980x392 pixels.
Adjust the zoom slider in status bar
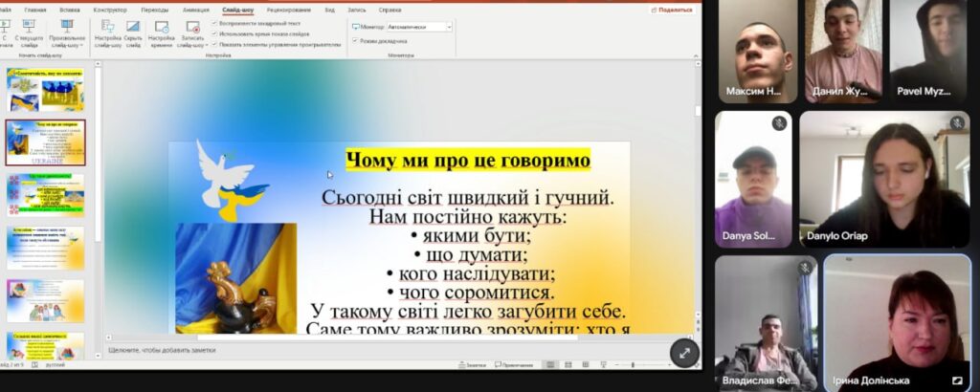click(x=634, y=364)
